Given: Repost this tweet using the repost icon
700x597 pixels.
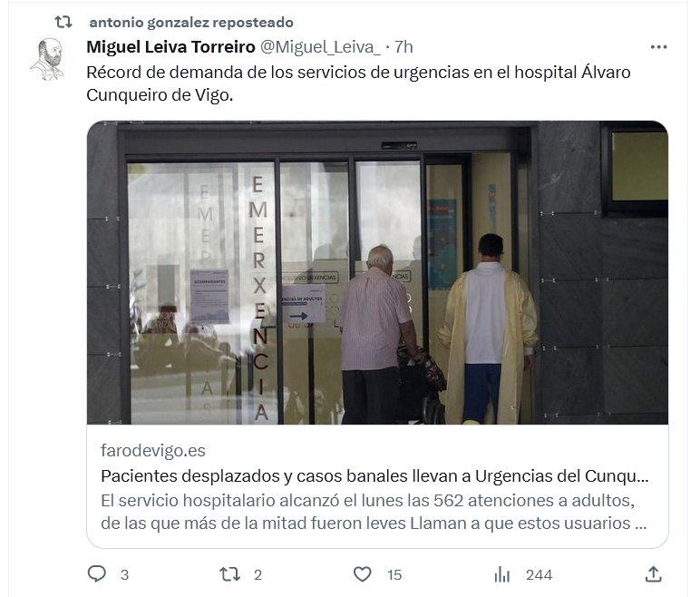Looking at the screenshot, I should pos(229,574).
